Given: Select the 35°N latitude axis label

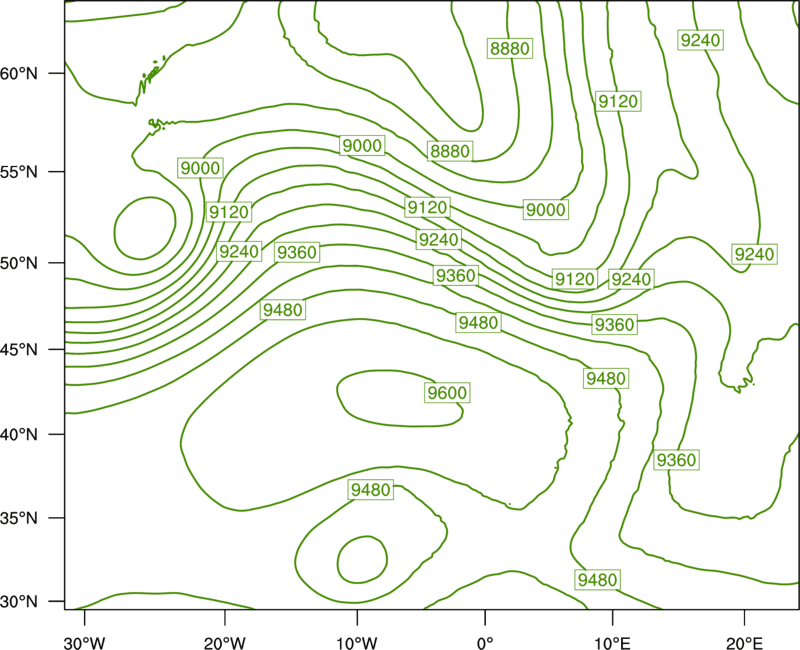Looking at the screenshot, I should 19,518.
